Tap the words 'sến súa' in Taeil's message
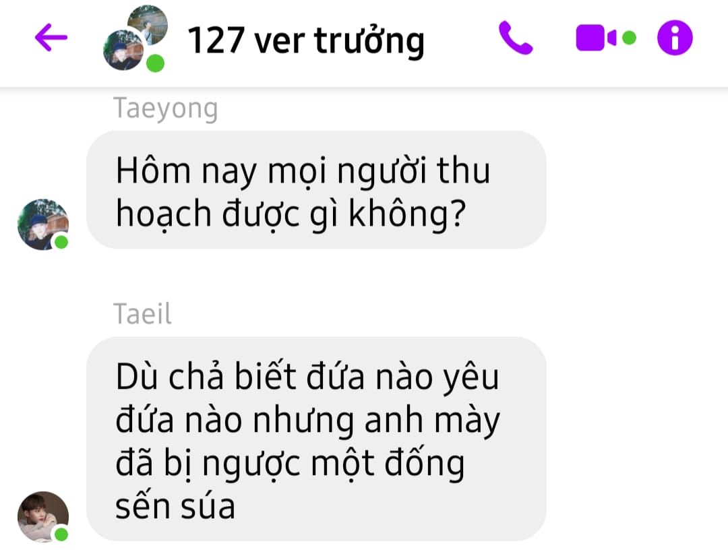The height and width of the screenshot is (560, 728). click(175, 507)
